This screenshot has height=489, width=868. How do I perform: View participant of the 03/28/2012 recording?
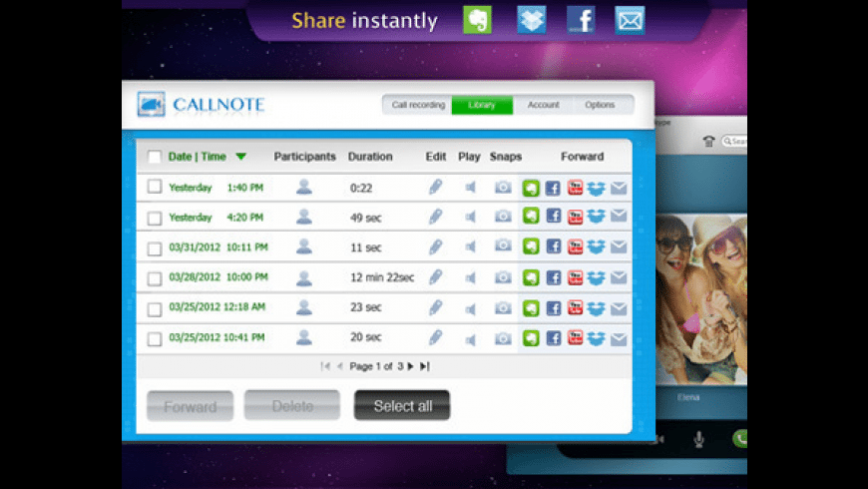pyautogui.click(x=304, y=276)
